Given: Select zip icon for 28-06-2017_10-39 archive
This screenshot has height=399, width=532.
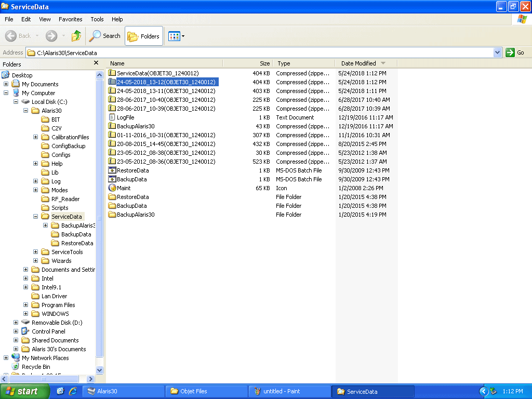Looking at the screenshot, I should pyautogui.click(x=112, y=108).
